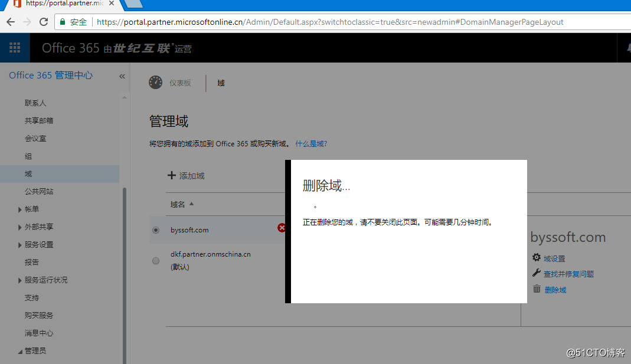Image resolution: width=631 pixels, height=364 pixels.
Task: Click the dkf.partner.onmschina.cn domain text
Action: tap(211, 254)
